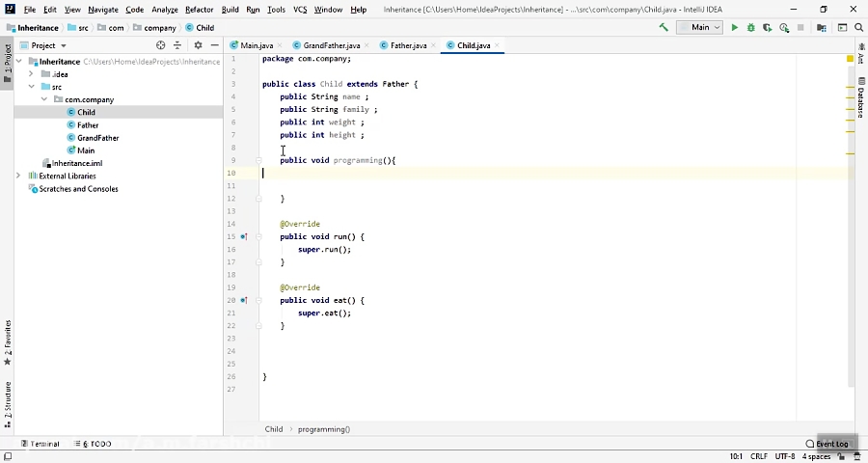Click the locate target icon in Project panel
Viewport: 868px width, 463px height.
(160, 45)
